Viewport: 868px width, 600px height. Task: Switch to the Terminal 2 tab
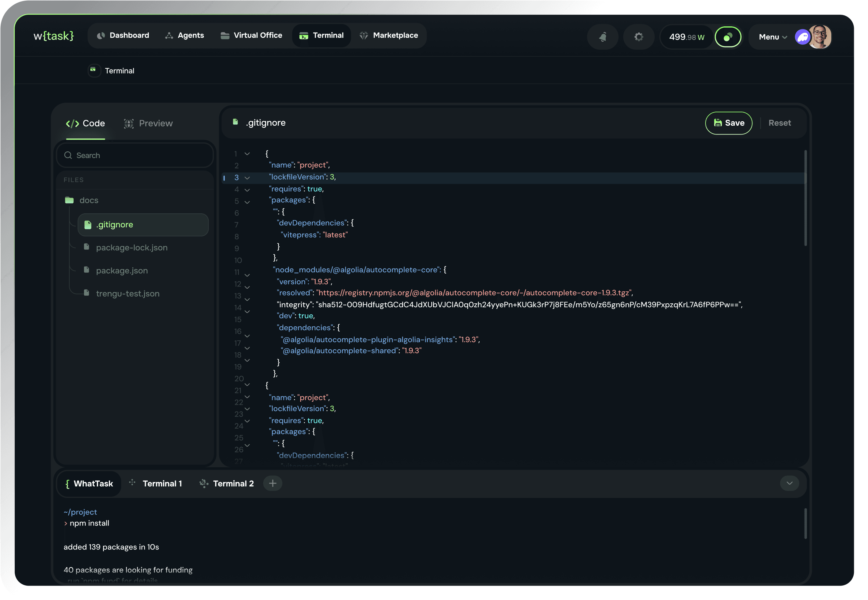click(233, 484)
